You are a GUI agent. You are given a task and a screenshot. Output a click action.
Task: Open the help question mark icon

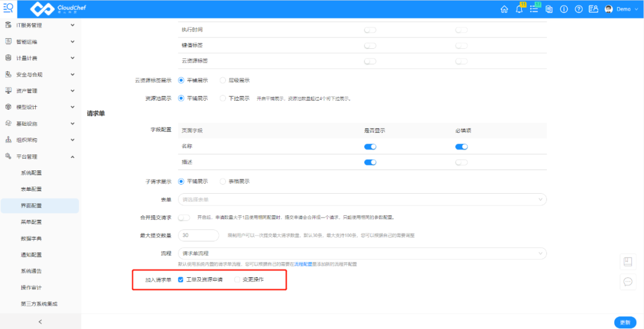tap(578, 10)
